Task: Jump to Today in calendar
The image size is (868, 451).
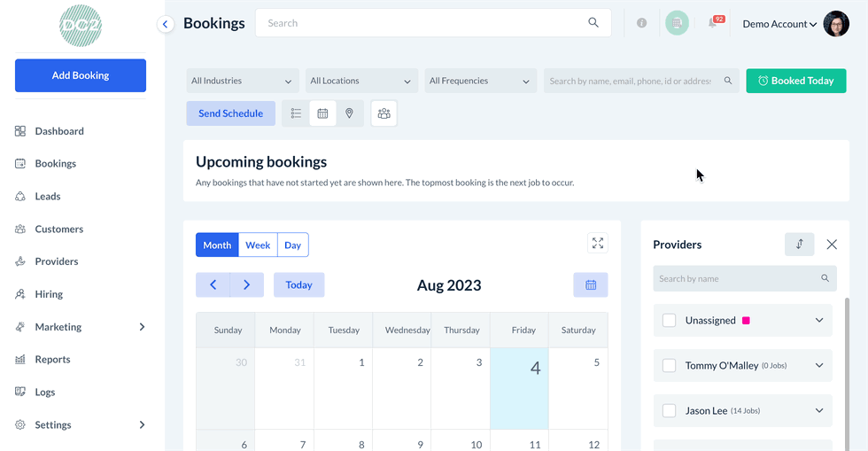Action: (x=299, y=284)
